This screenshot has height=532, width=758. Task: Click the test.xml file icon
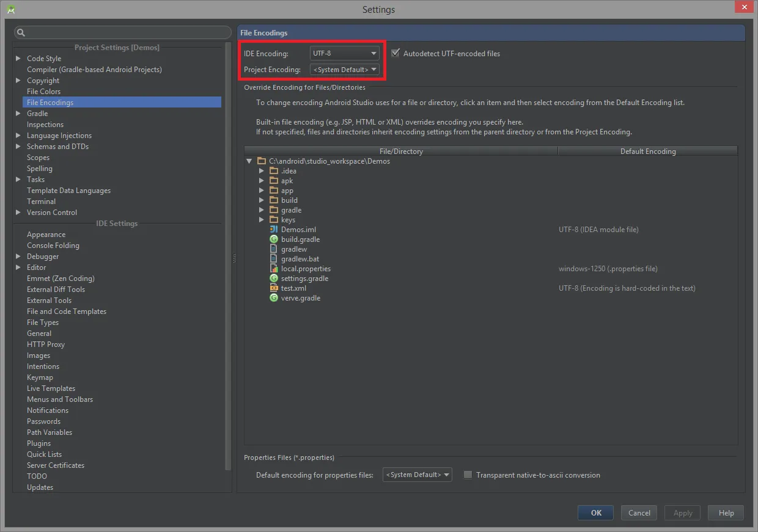tap(274, 288)
